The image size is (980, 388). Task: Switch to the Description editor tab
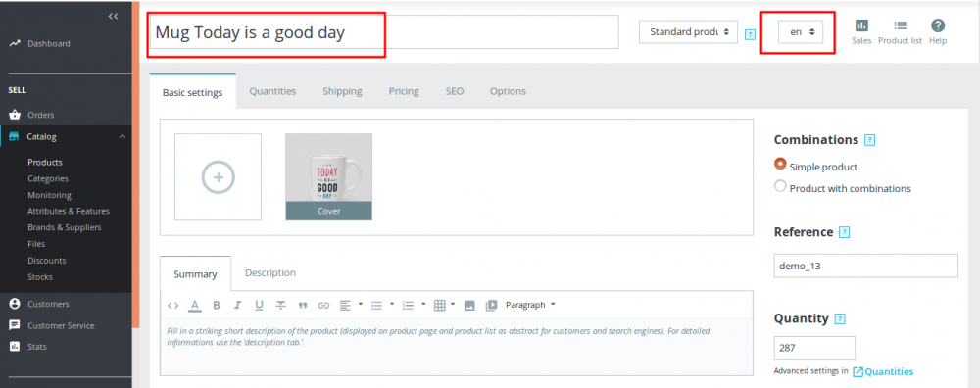(270, 273)
